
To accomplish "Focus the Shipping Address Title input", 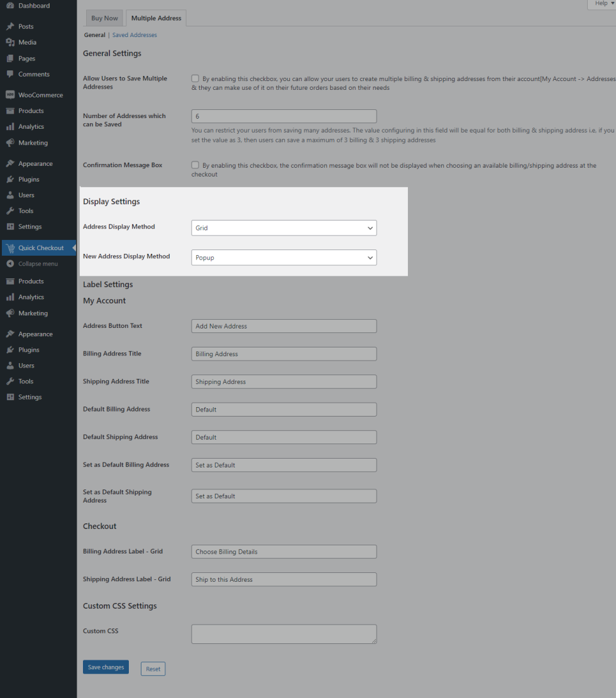I will pos(283,381).
